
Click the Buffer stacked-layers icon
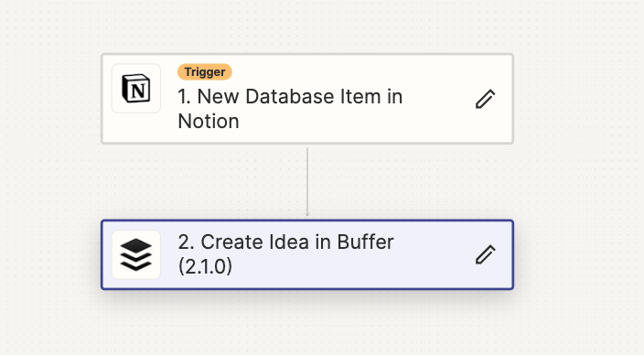pos(136,254)
